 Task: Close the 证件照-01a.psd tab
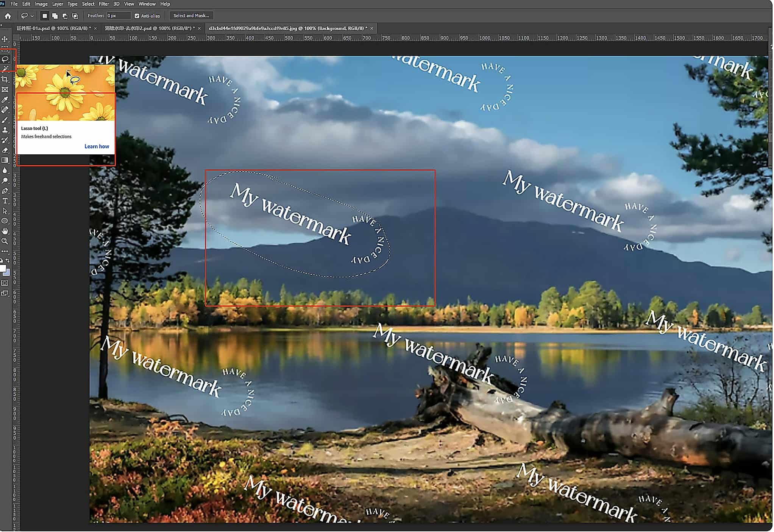pyautogui.click(x=95, y=29)
